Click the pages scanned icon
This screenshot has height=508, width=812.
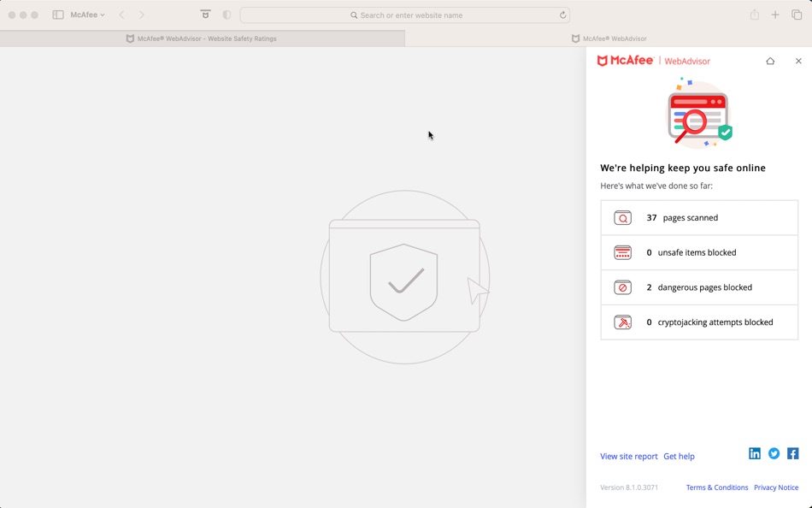click(622, 218)
